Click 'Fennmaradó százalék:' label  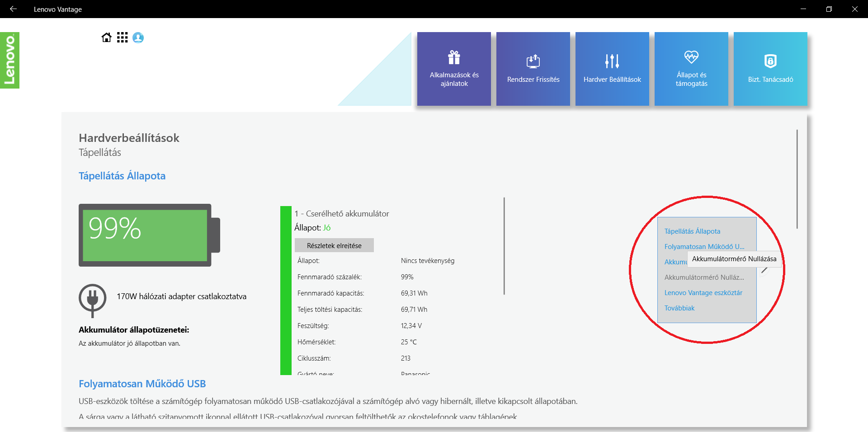coord(329,277)
